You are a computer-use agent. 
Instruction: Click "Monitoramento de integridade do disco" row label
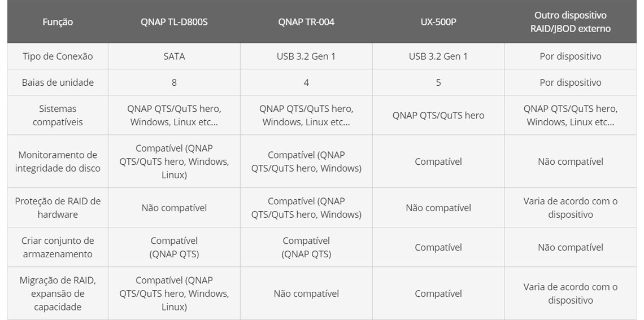[58, 161]
